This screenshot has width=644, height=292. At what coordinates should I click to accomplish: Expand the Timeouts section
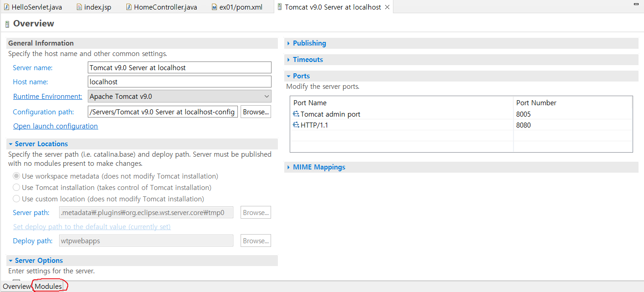point(288,60)
